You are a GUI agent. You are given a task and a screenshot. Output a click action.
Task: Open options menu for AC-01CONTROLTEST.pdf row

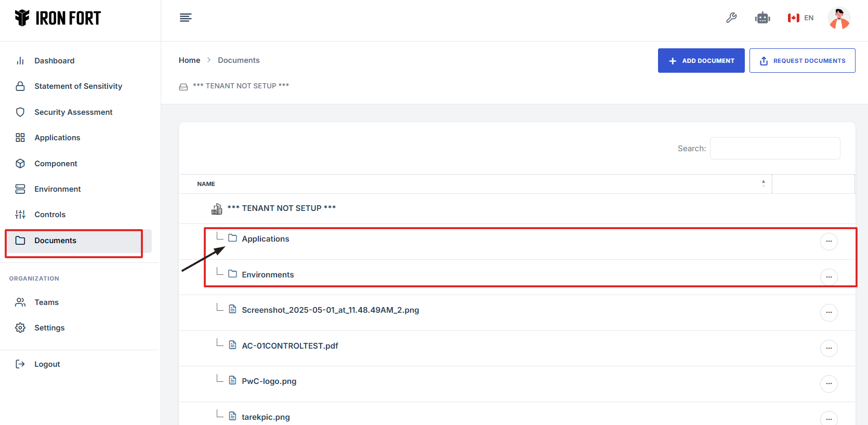pos(828,348)
